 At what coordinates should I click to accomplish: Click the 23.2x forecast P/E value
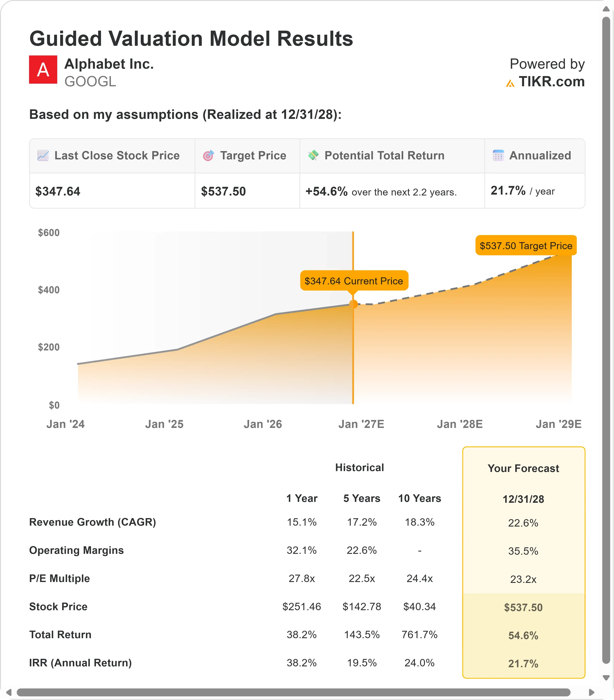523,579
